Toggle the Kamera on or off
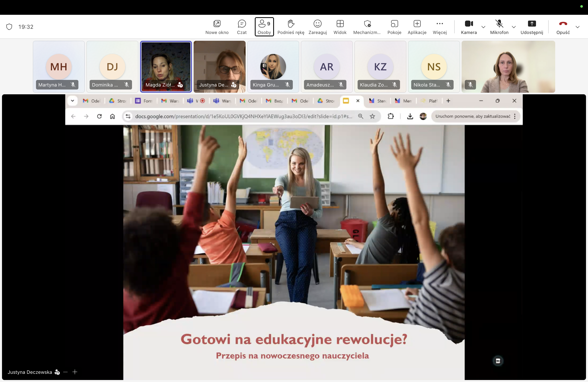Viewport: 588px width, 382px height. (468, 27)
